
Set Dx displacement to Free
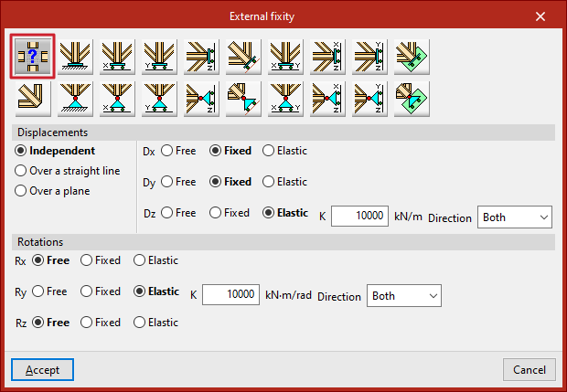pos(178,151)
